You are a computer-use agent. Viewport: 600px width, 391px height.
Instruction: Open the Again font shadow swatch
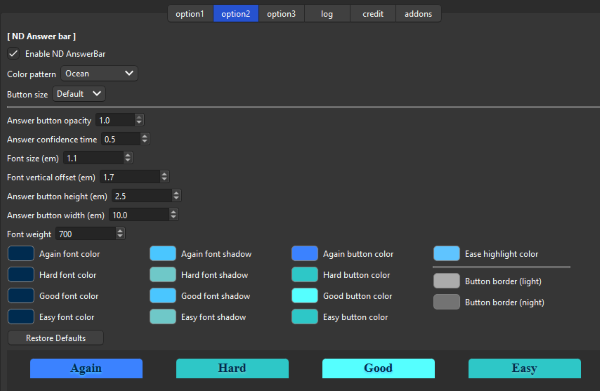[x=163, y=254]
